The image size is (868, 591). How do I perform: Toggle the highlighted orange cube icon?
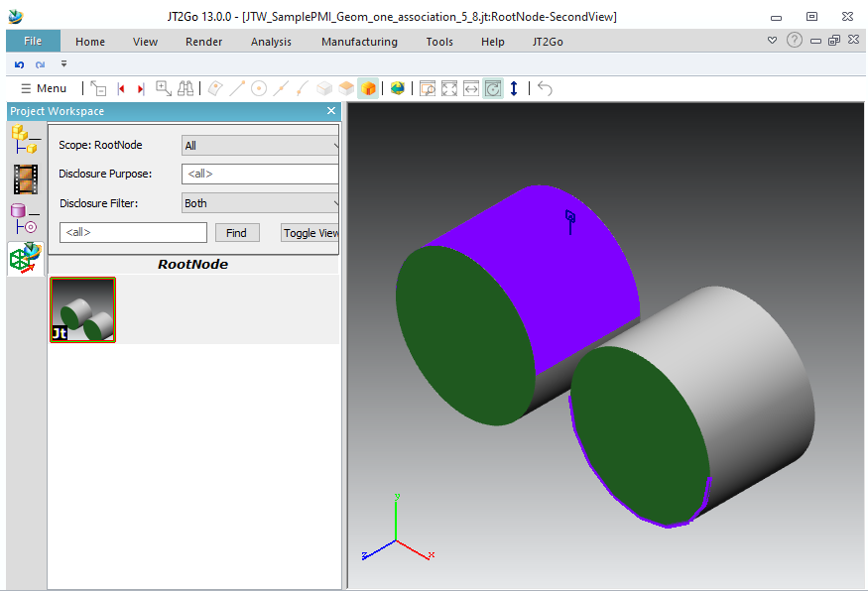368,88
